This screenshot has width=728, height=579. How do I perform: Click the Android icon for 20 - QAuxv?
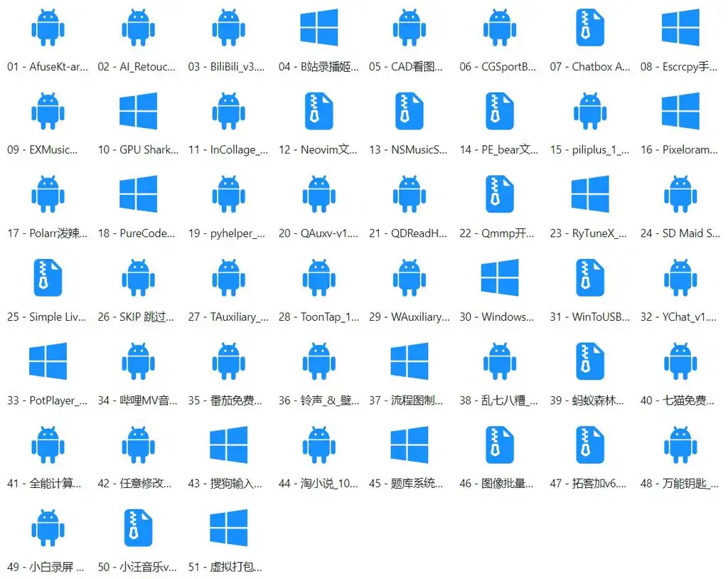[x=319, y=194]
